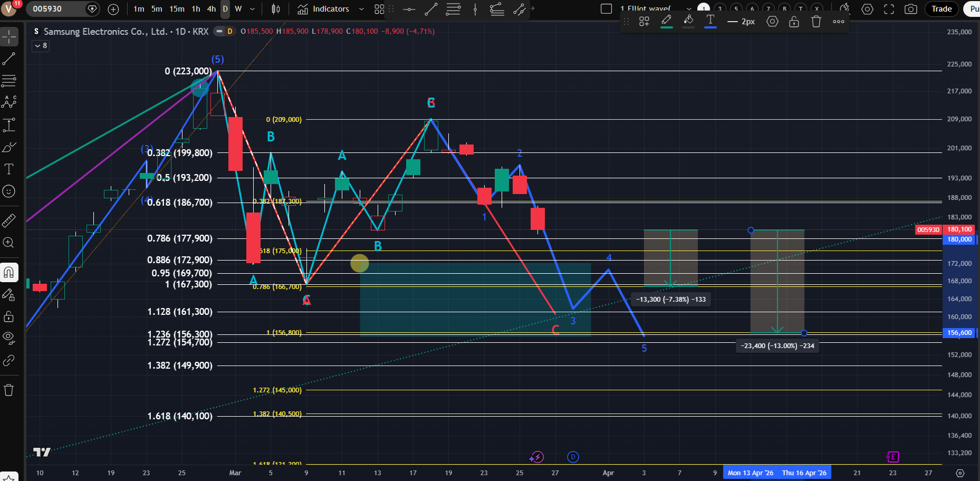Toggle lock on selected drawing in floating toolbar
Image resolution: width=980 pixels, height=481 pixels.
(794, 22)
